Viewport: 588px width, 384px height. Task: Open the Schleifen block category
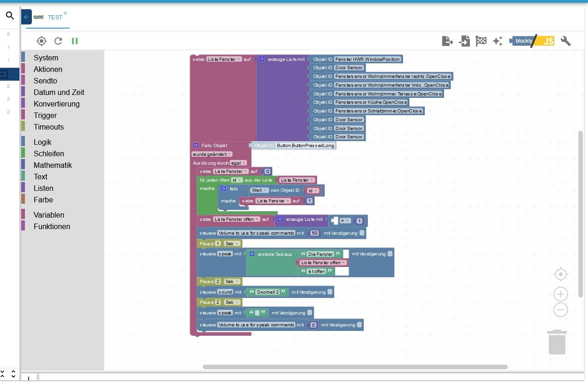49,154
